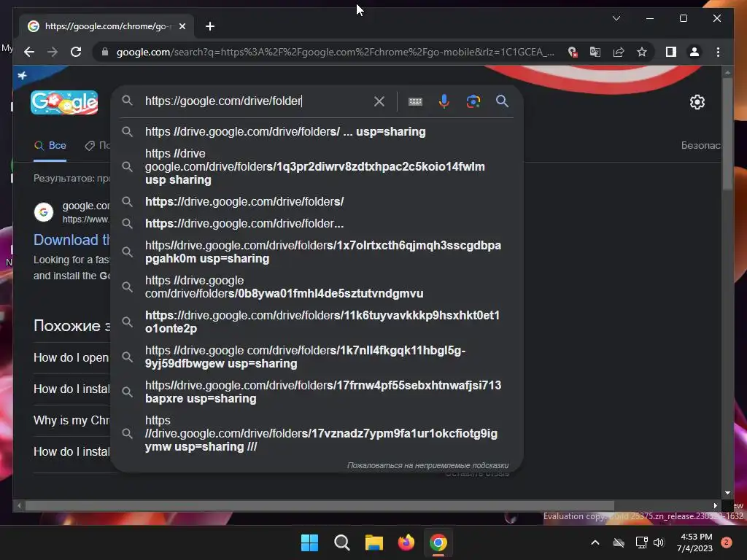Open the notification badge showing 2

pyautogui.click(x=727, y=542)
